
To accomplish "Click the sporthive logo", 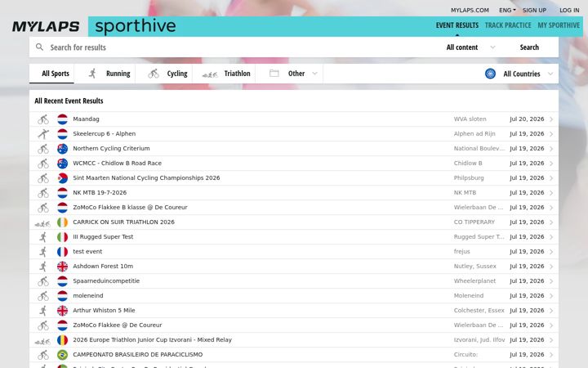I will point(136,26).
